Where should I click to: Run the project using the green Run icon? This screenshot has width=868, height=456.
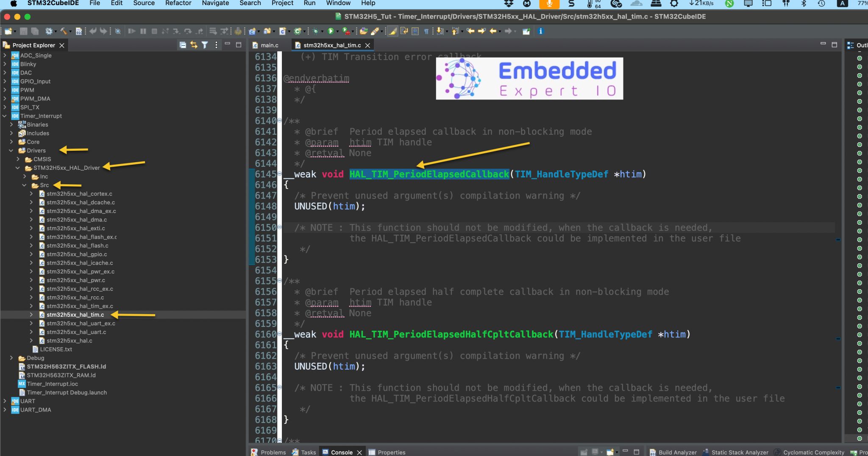coord(332,31)
